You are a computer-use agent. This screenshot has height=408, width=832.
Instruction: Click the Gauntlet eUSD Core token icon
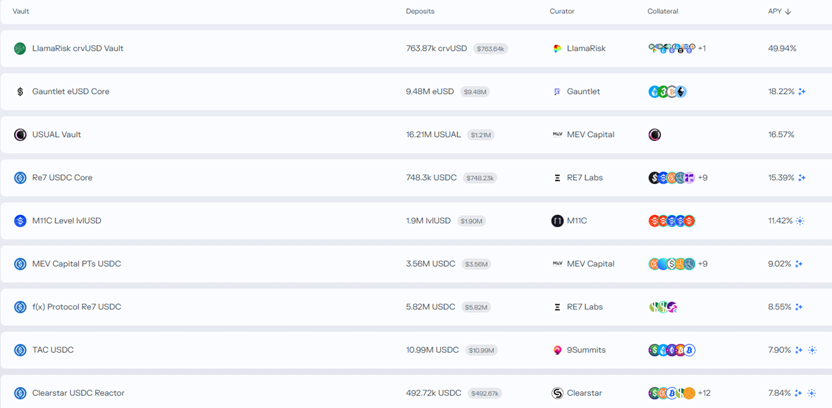(20, 92)
